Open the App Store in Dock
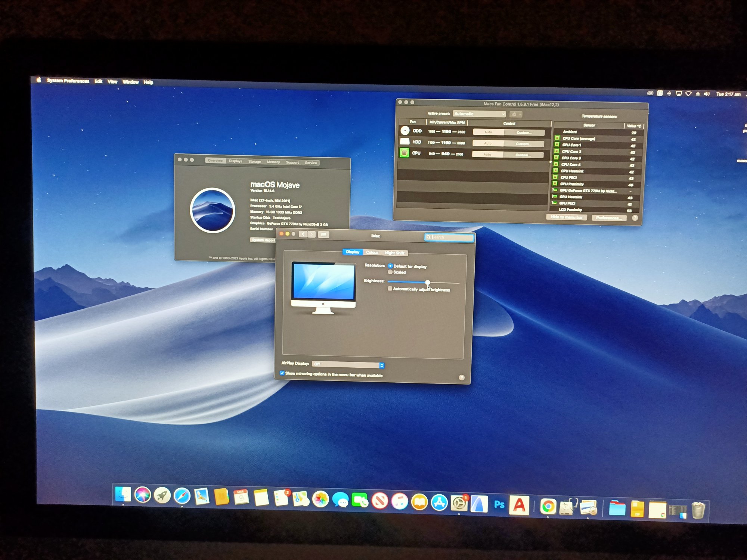 point(439,503)
